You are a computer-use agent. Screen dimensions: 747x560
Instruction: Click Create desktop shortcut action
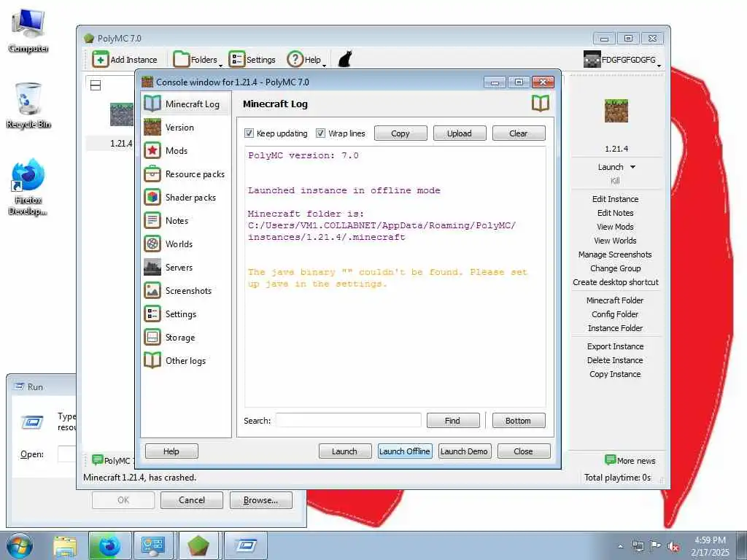[616, 282]
